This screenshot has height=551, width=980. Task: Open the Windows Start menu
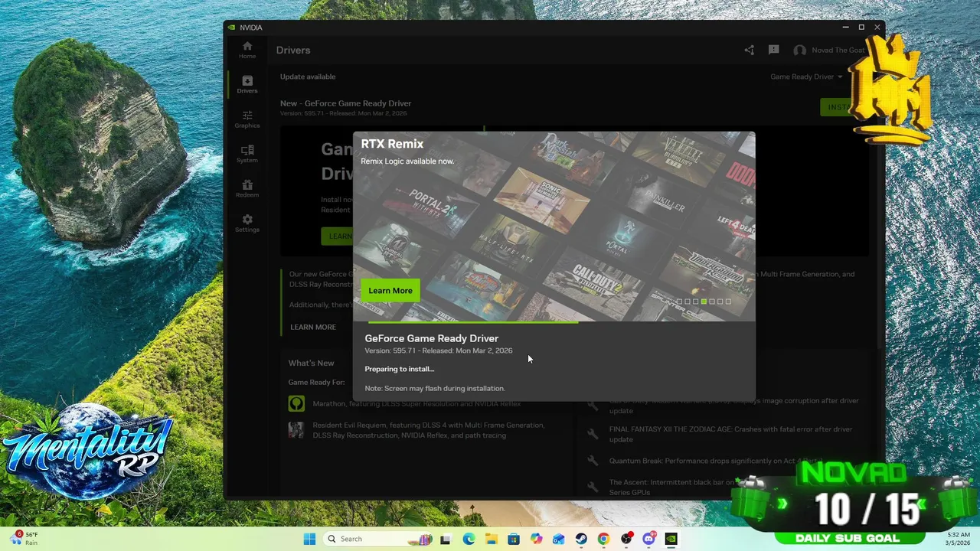pyautogui.click(x=309, y=539)
